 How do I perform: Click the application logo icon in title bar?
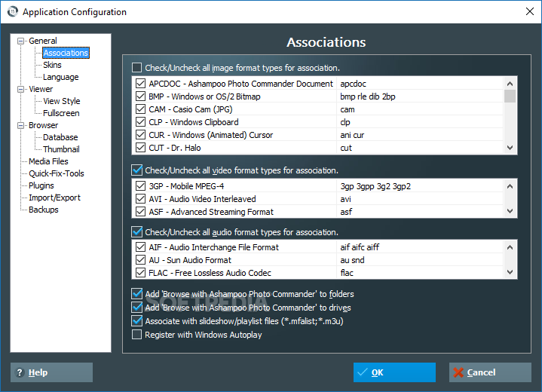click(13, 12)
